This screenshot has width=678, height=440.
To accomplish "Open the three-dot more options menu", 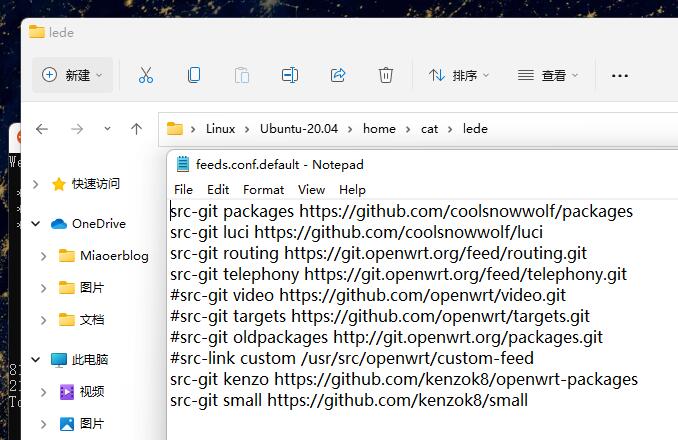I will point(620,76).
